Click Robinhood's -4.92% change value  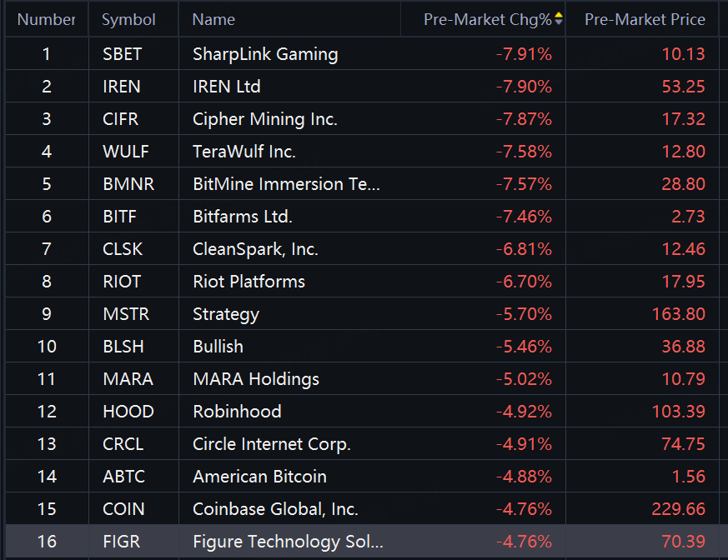click(x=524, y=412)
